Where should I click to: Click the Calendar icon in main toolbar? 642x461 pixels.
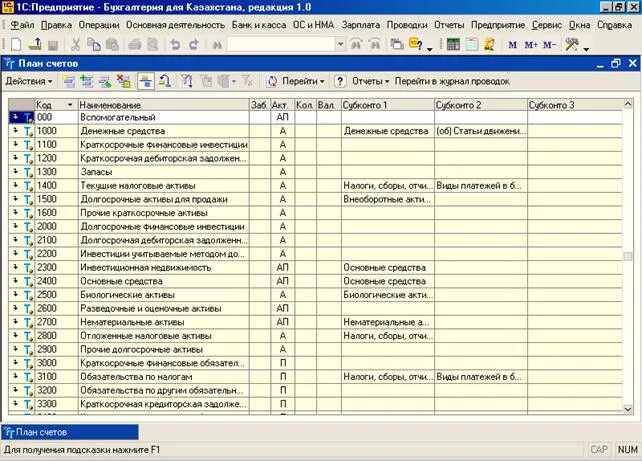click(472, 44)
